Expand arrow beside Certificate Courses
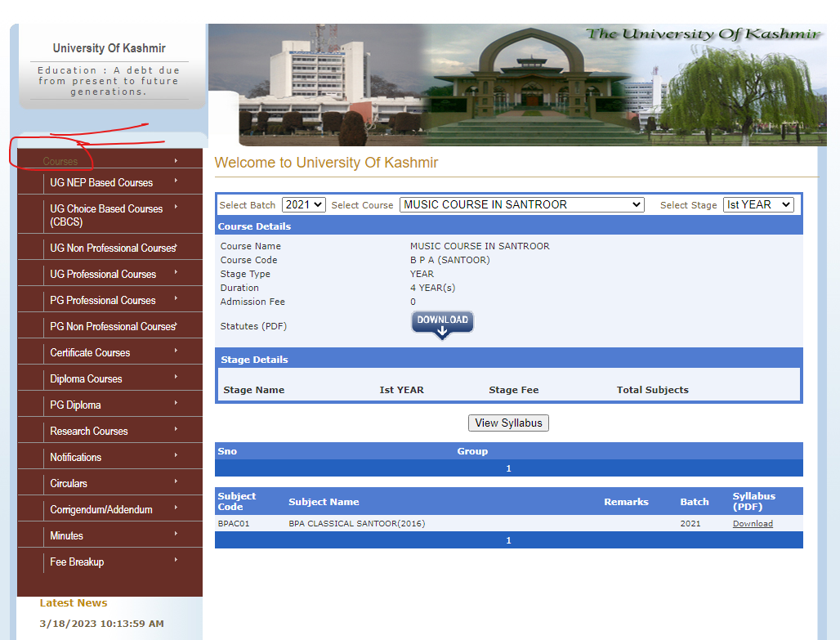Viewport: 840px width, 640px height. (x=176, y=351)
